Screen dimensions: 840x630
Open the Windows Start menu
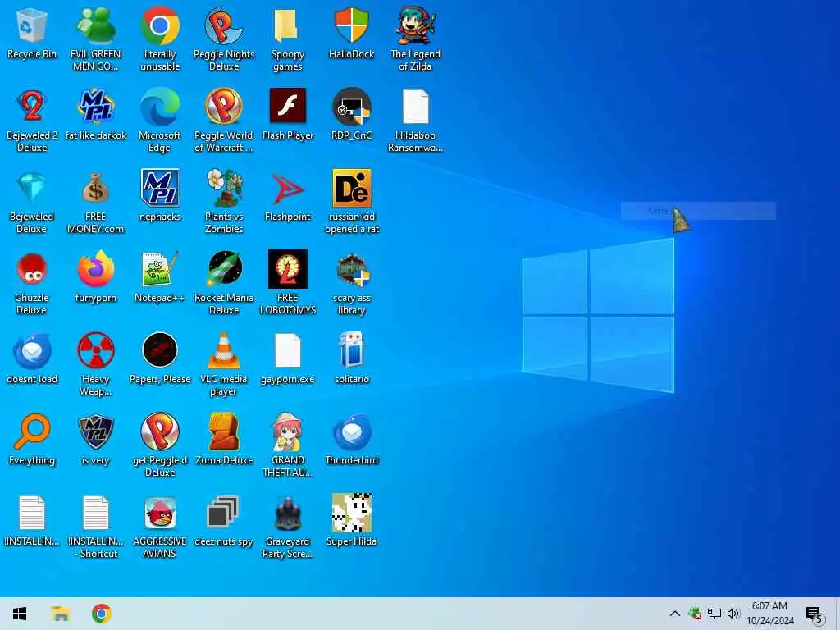20,614
